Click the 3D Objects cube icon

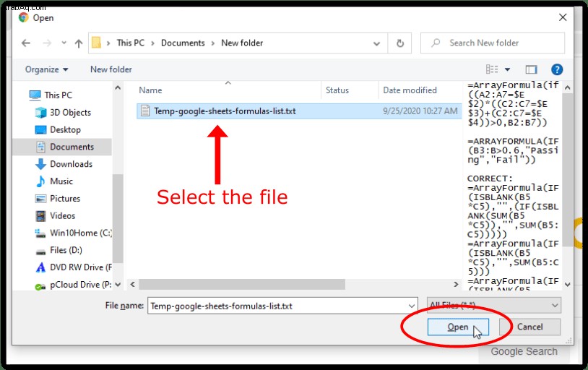point(40,113)
